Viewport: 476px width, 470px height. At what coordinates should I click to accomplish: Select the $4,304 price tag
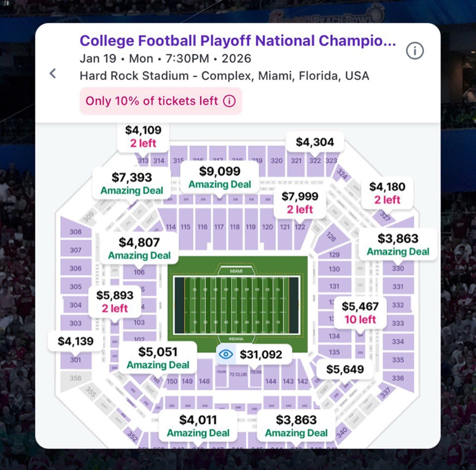pos(315,142)
